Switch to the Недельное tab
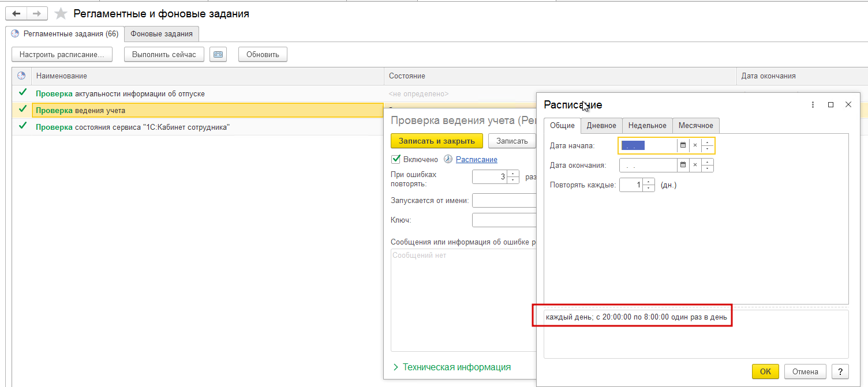868x387 pixels. point(647,125)
